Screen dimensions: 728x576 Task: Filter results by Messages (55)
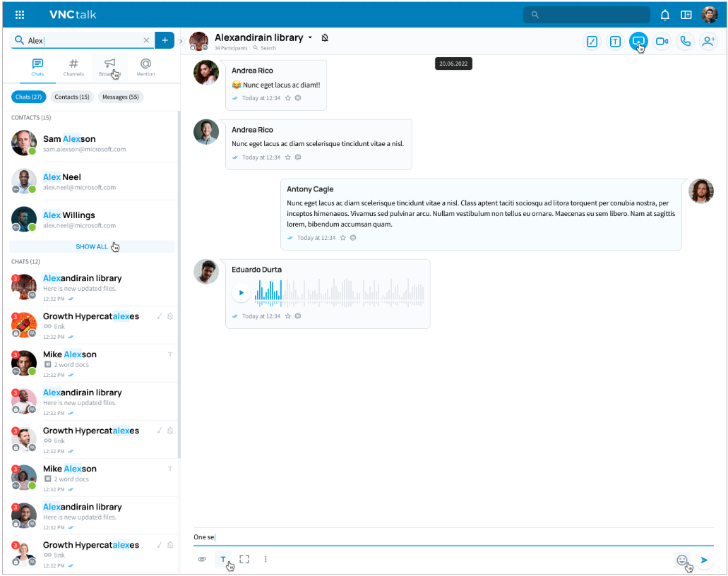click(120, 97)
